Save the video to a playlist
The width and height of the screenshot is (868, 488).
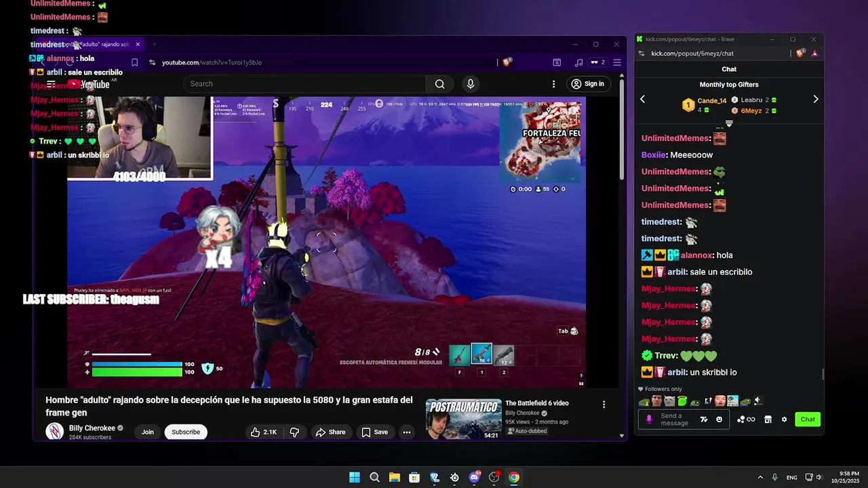click(x=374, y=432)
